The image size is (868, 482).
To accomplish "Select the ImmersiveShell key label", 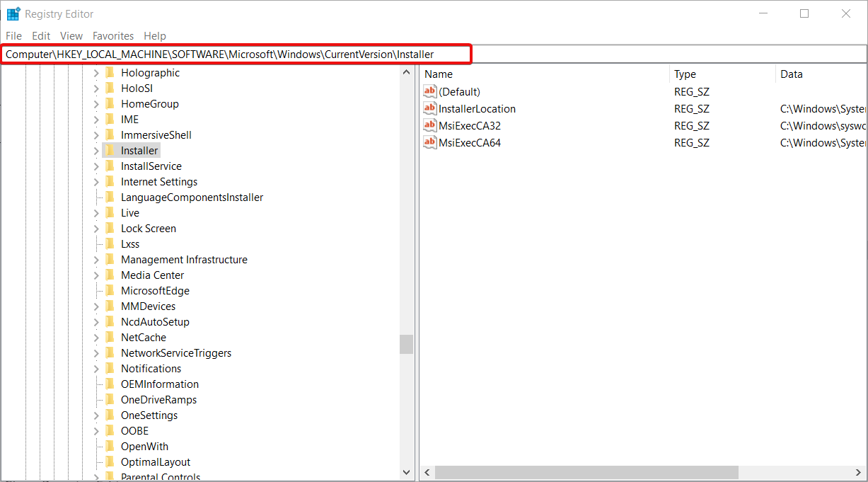I will click(x=156, y=134).
